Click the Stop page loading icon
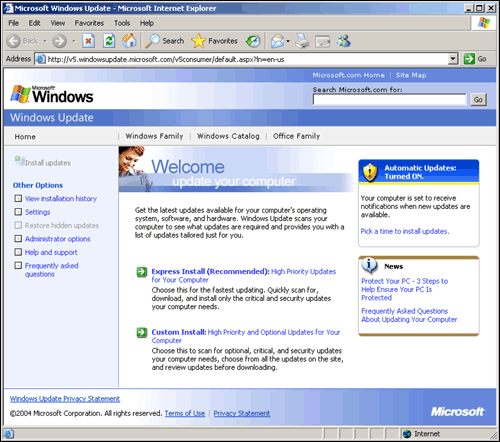 (88, 41)
